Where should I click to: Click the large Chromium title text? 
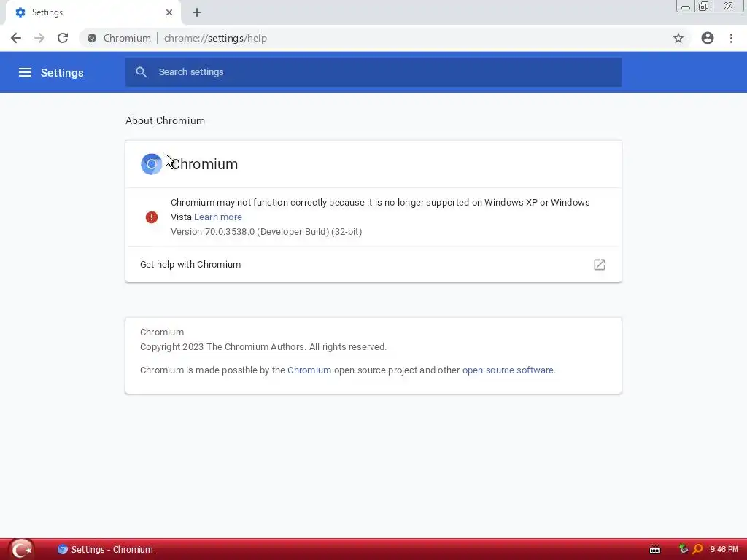204,164
